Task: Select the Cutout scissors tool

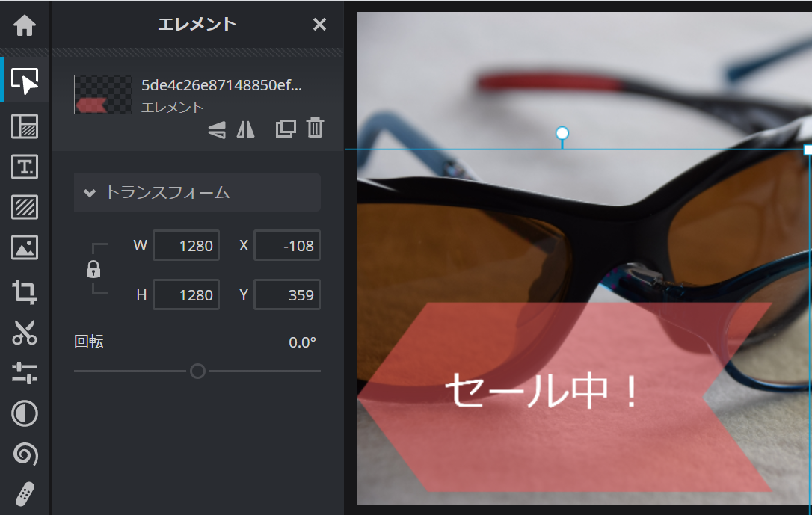Action: click(25, 333)
